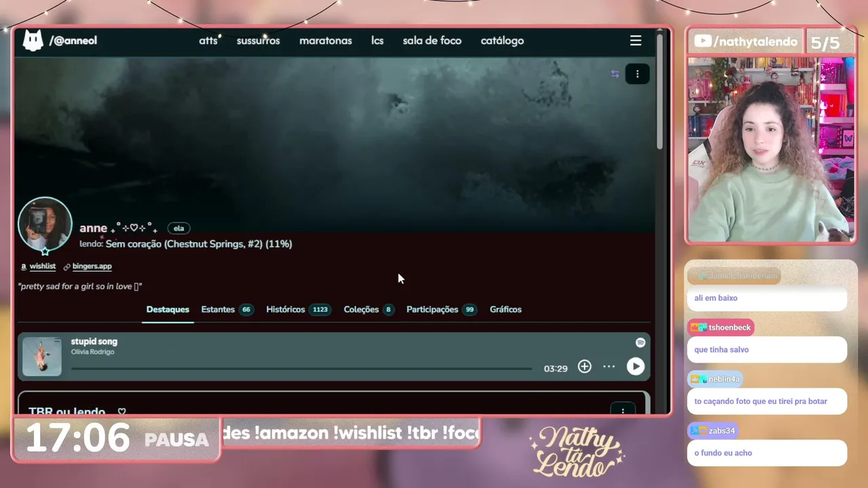Click anne's profile avatar picture
Viewport: 868px width, 488px height.
coord(45,224)
